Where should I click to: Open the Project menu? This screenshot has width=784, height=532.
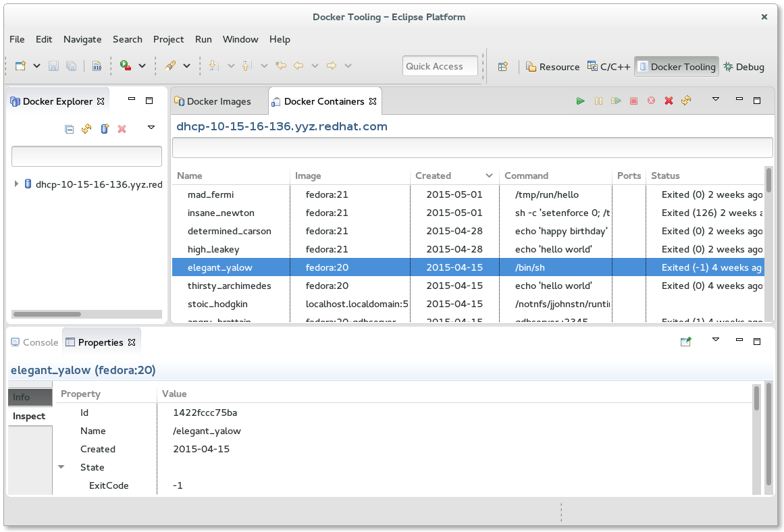(169, 39)
